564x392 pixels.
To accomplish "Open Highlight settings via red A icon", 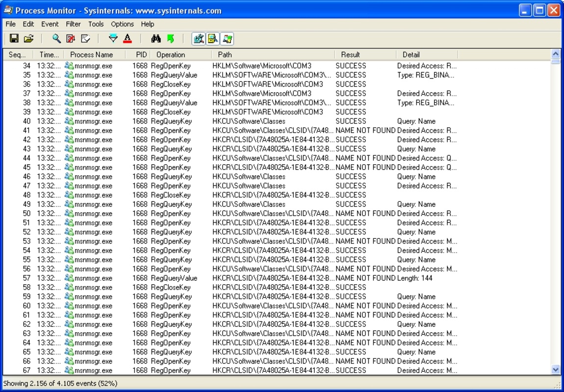I will (x=128, y=39).
